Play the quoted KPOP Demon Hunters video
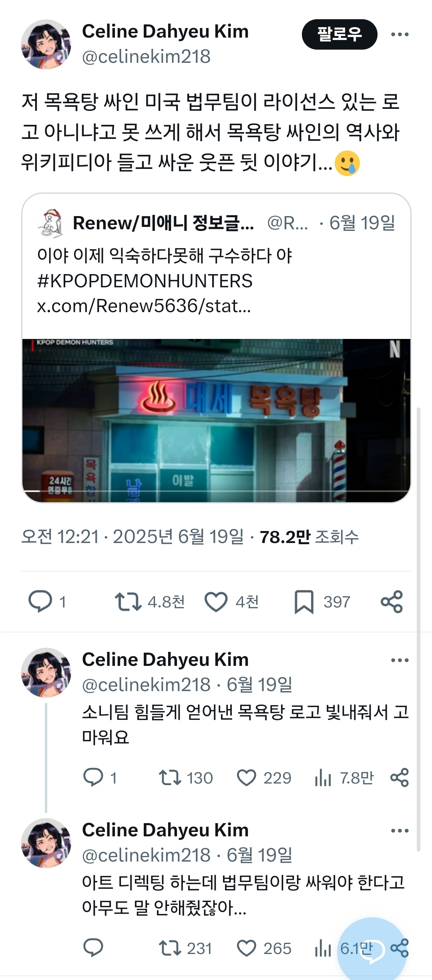Viewport: 432px width, 980px height. click(216, 420)
